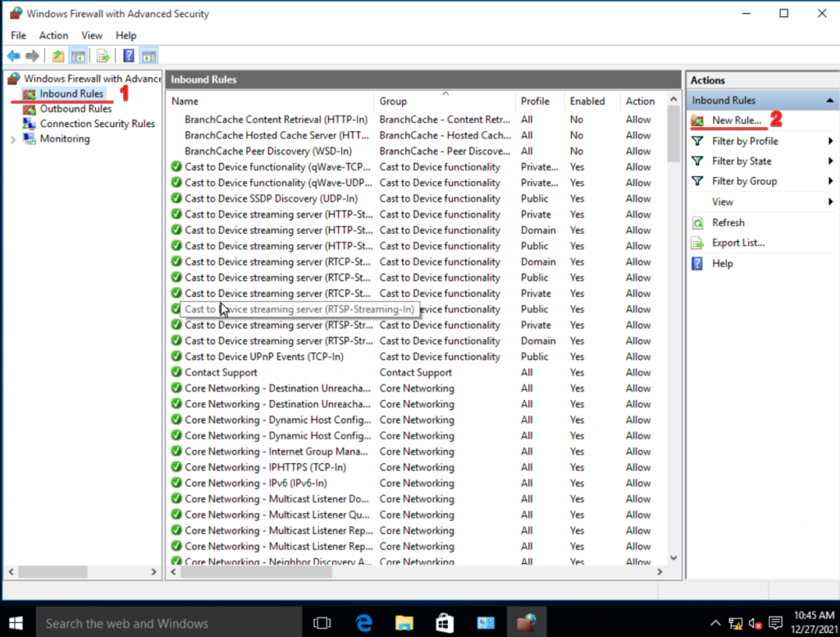Viewport: 840px width, 637px height.
Task: Click the Filter by State funnel icon
Action: click(x=697, y=162)
